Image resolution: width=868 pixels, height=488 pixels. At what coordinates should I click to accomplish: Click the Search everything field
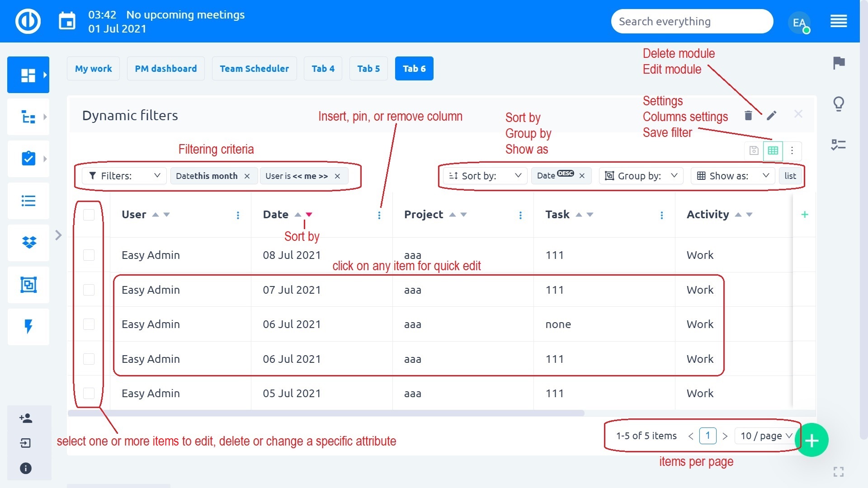pyautogui.click(x=692, y=21)
